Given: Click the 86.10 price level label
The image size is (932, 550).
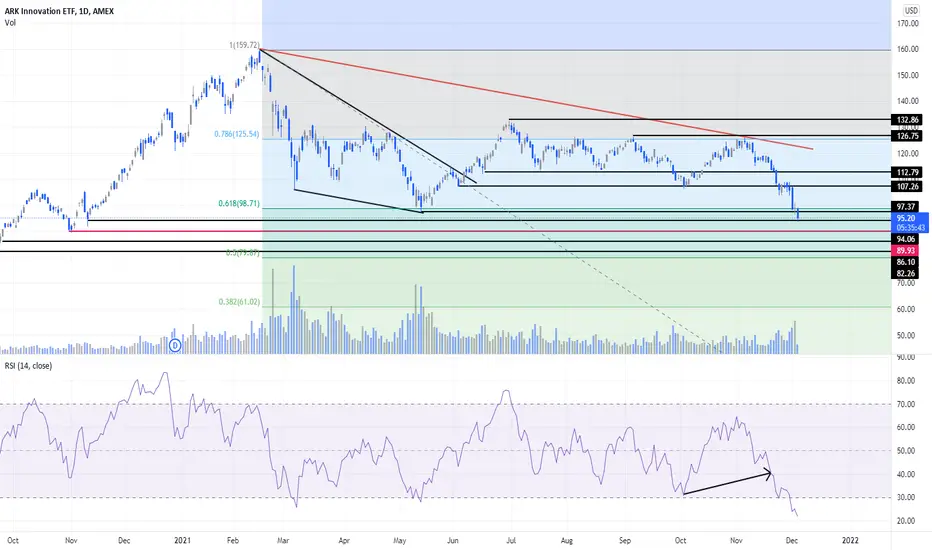Looking at the screenshot, I should pos(906,262).
